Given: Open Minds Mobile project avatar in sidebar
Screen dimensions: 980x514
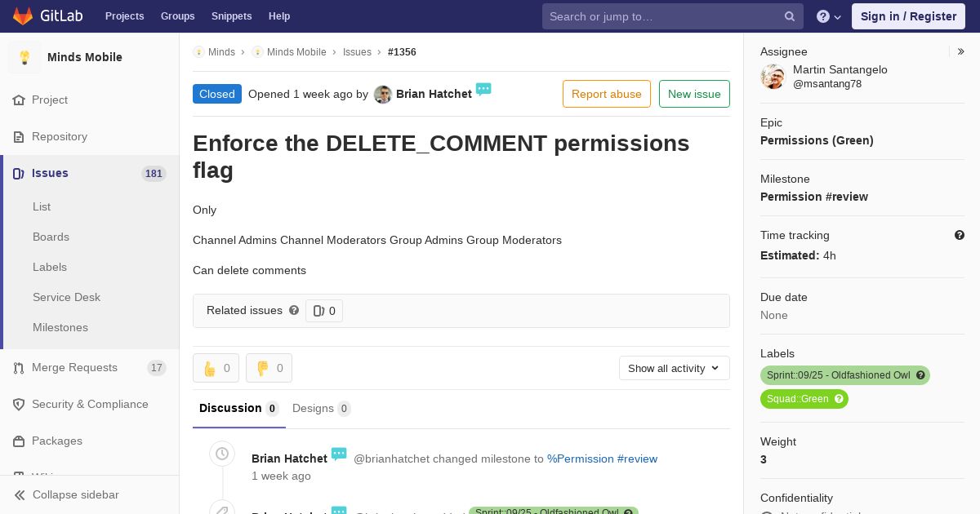Looking at the screenshot, I should (x=24, y=57).
